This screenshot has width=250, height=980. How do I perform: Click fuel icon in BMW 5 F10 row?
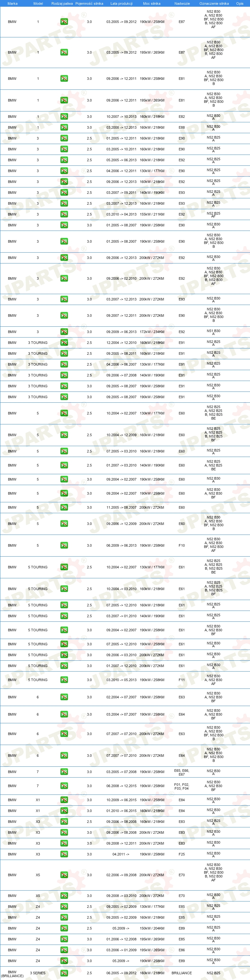tap(64, 545)
